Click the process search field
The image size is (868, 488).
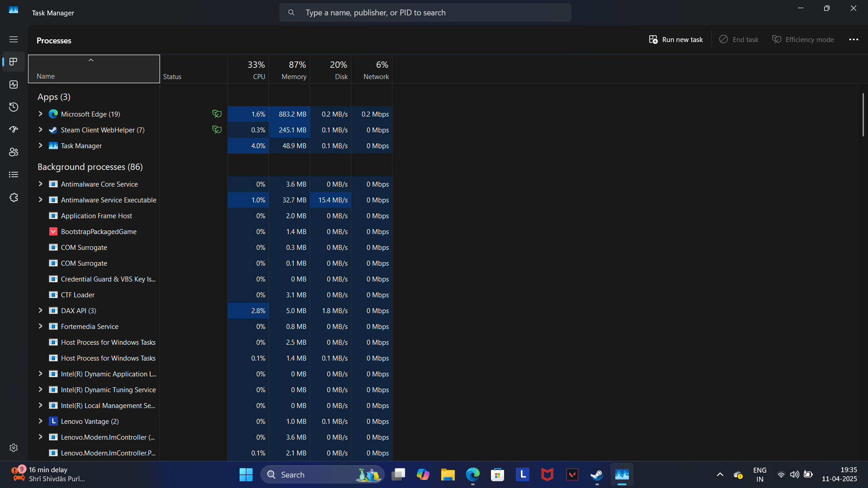(x=425, y=13)
